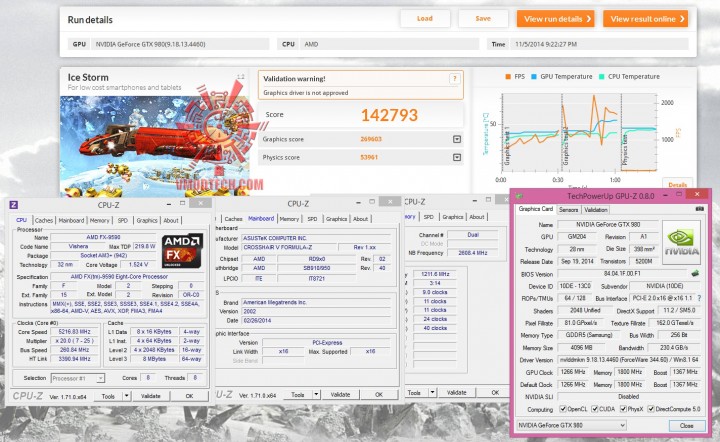Select Mainboard tab in the middle CPU-Z window
The height and width of the screenshot is (442, 720).
pyautogui.click(x=261, y=218)
